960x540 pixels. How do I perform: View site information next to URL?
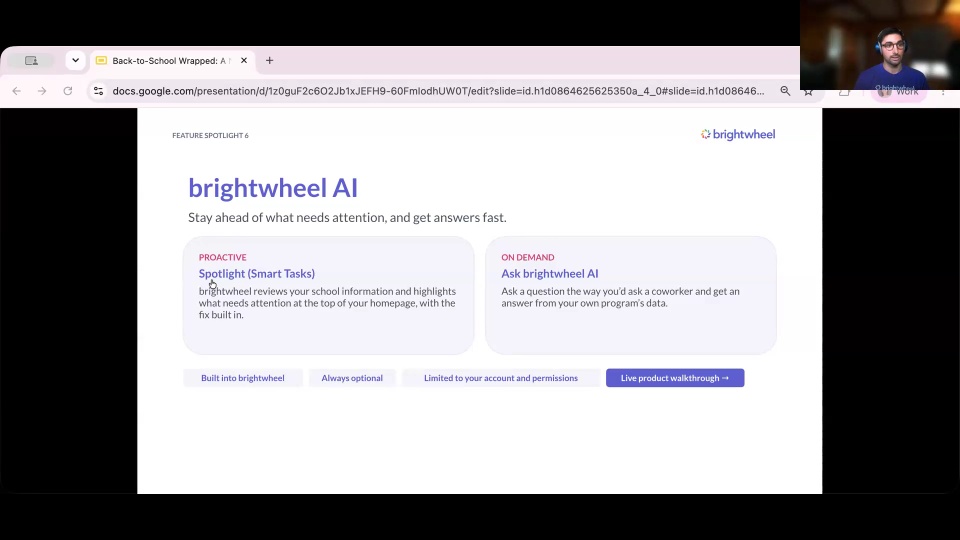tap(98, 91)
